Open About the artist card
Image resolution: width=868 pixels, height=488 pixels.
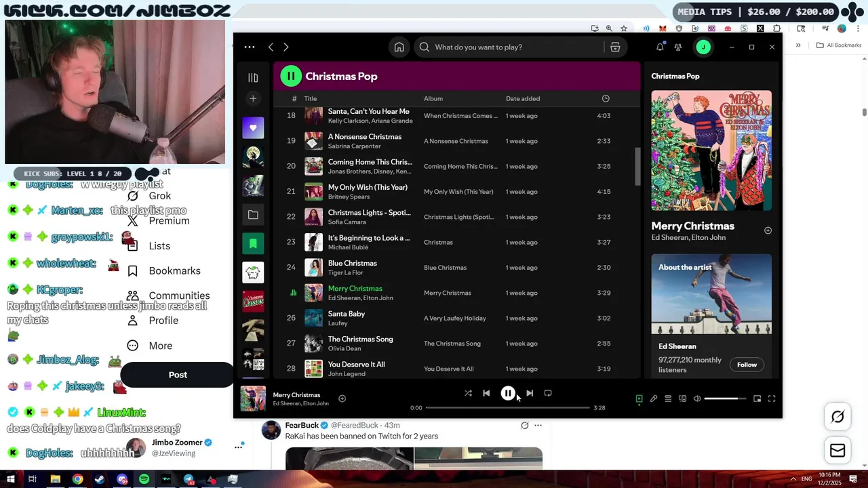[x=711, y=315]
